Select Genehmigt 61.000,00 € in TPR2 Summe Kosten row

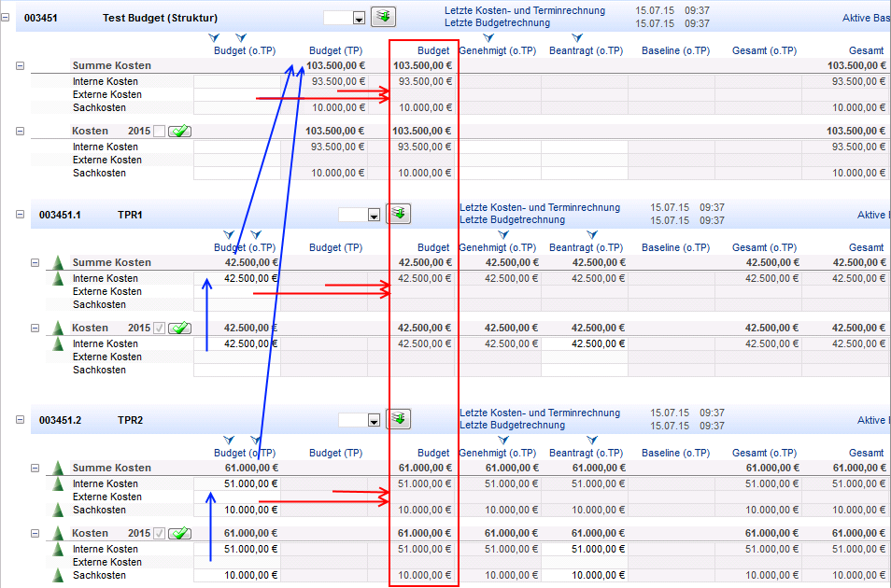point(512,468)
